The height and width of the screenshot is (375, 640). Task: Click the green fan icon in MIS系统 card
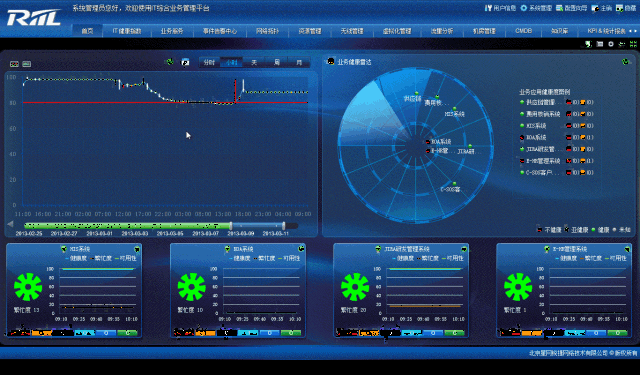coord(28,287)
